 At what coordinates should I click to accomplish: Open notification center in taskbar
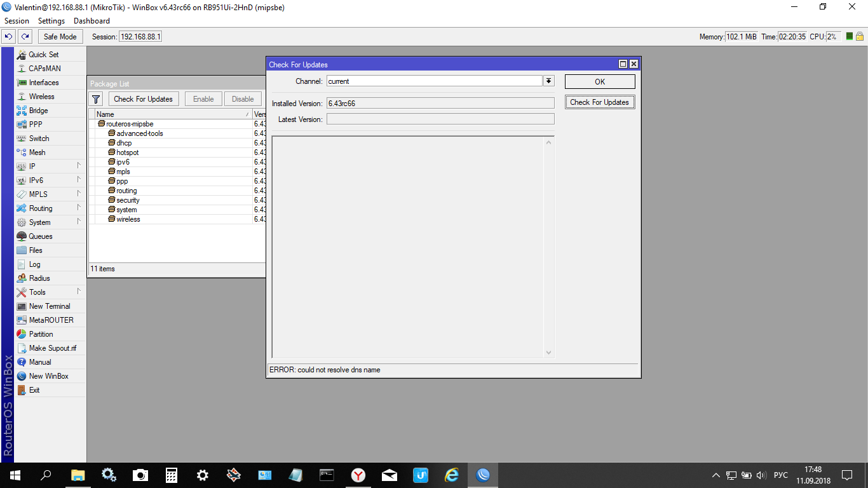(847, 475)
